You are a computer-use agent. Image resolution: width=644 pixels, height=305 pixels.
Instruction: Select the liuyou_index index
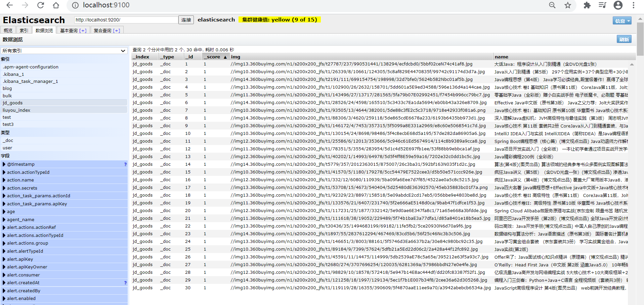coord(64,110)
